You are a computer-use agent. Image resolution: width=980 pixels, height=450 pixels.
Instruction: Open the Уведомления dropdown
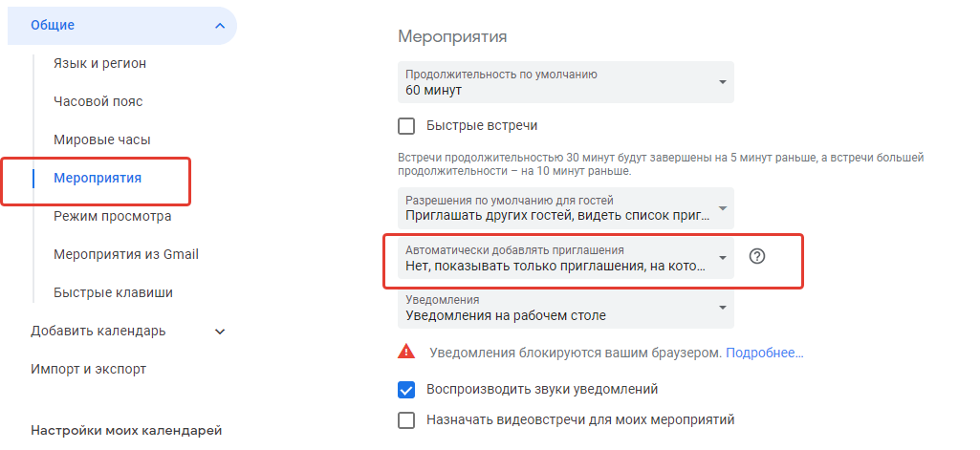pyautogui.click(x=565, y=308)
